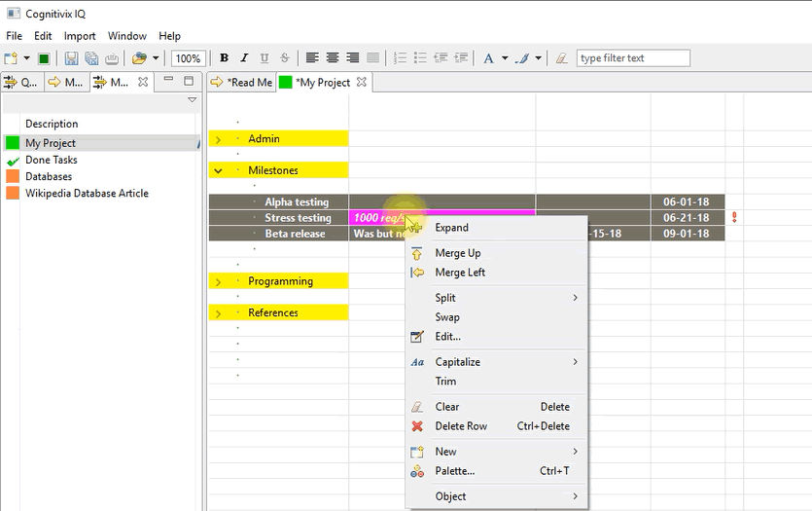The width and height of the screenshot is (812, 511).
Task: Open the Object submenu
Action: 496,496
